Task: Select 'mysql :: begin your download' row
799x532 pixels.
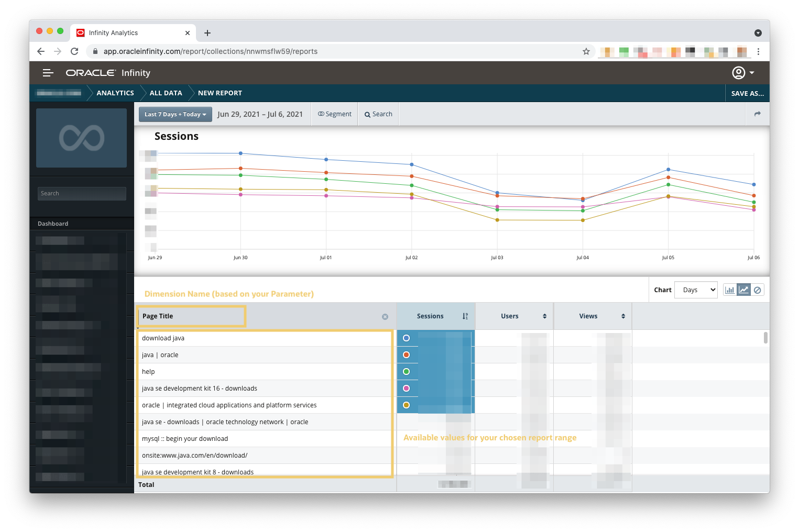Action: coord(265,439)
